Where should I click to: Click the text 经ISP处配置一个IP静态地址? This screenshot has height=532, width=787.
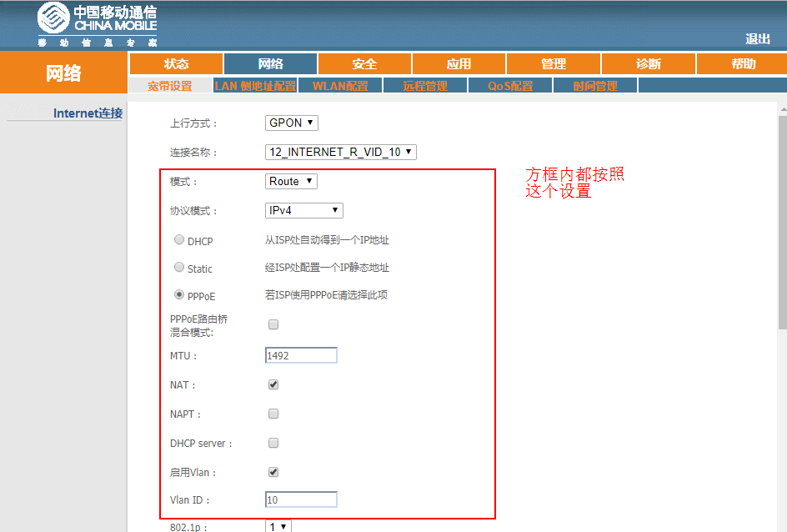[327, 268]
